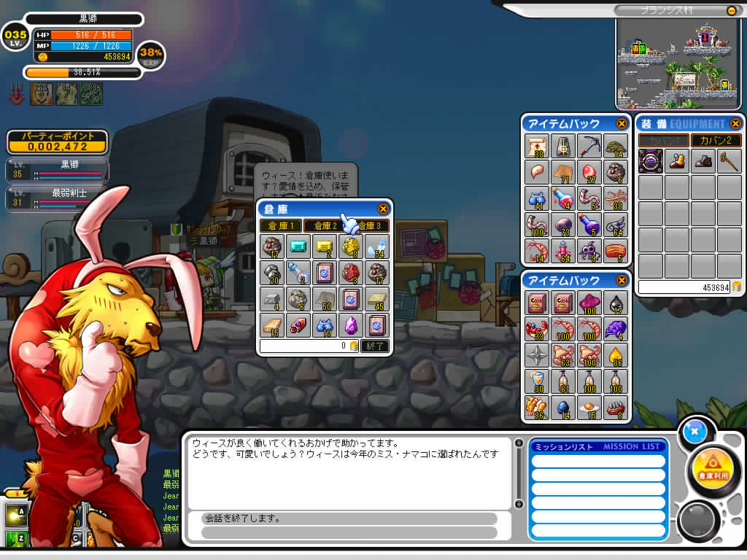Viewport: 747px width, 560px height.
Task: Select the scroll item with count 38
Action: coord(536,146)
